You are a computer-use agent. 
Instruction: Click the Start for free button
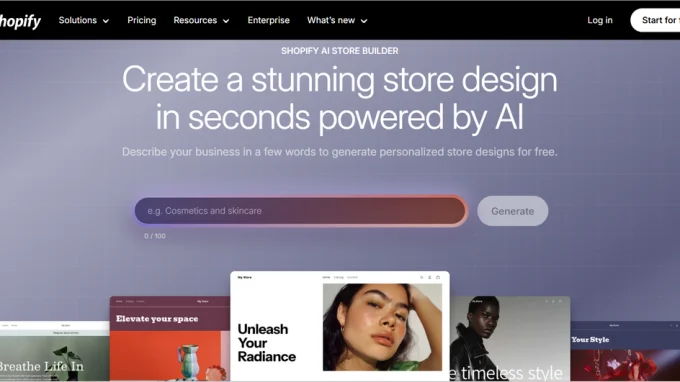pos(655,20)
